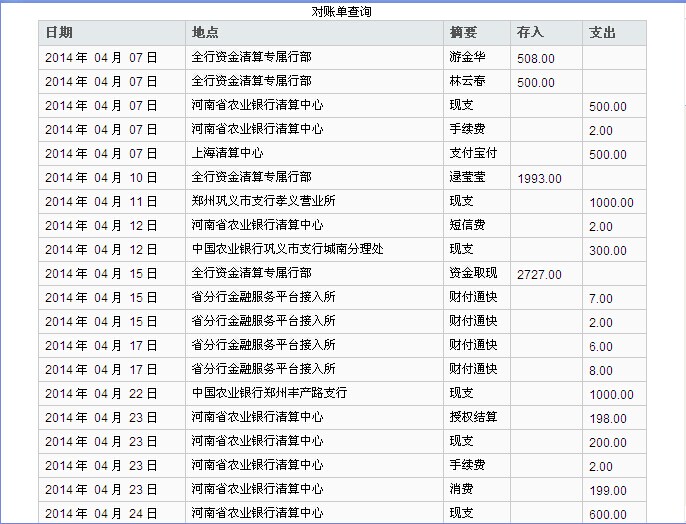
Task: Click the date 2014年04月11日
Action: 101,202
